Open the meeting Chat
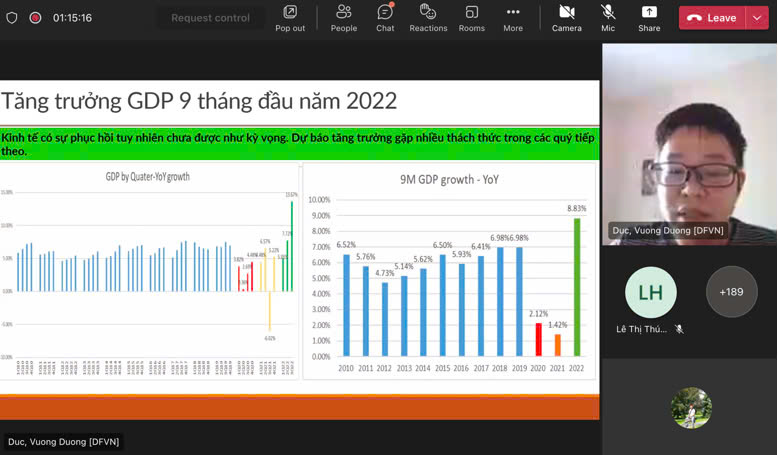This screenshot has height=455, width=778. (385, 17)
